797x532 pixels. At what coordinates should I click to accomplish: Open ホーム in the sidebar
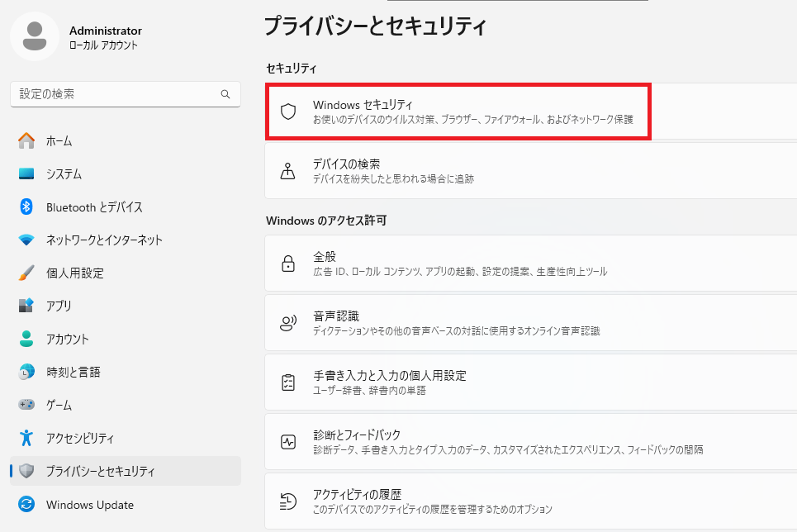tap(59, 141)
